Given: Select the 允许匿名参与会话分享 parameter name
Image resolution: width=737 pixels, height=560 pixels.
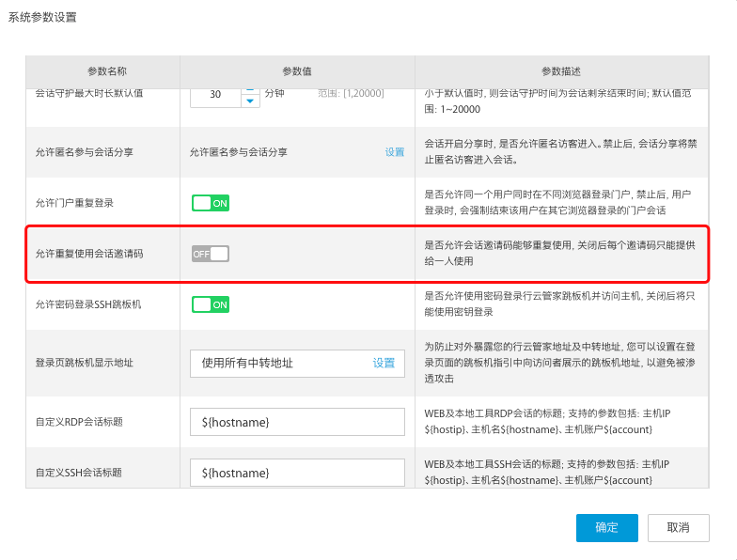Looking at the screenshot, I should pos(84,152).
